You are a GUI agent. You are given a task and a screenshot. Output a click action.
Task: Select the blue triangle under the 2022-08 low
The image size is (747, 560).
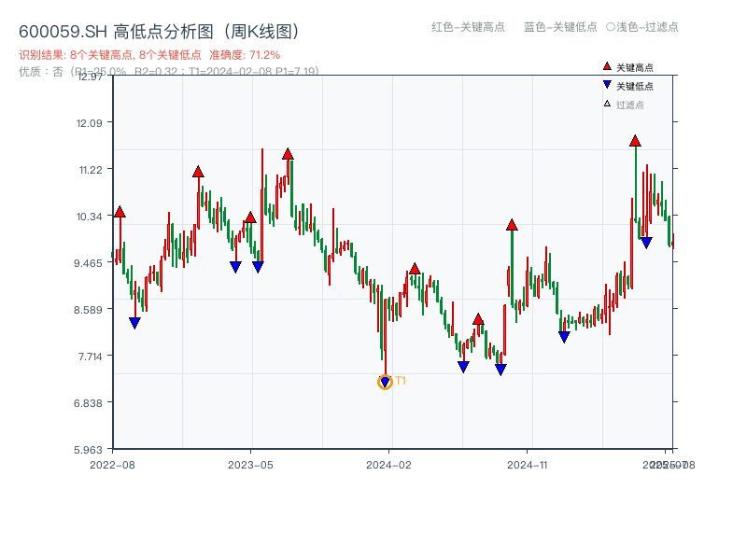pos(135,323)
